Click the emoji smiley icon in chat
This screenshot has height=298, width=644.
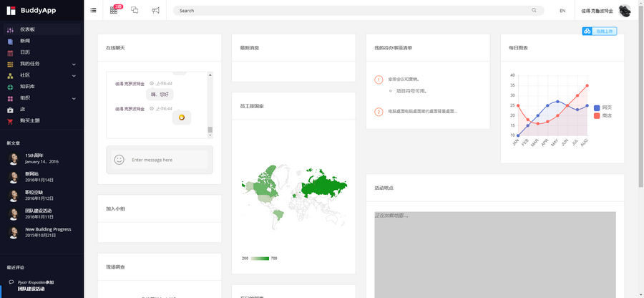click(119, 160)
